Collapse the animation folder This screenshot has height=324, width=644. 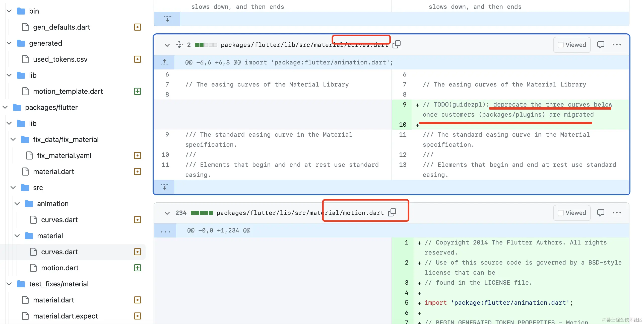point(17,204)
